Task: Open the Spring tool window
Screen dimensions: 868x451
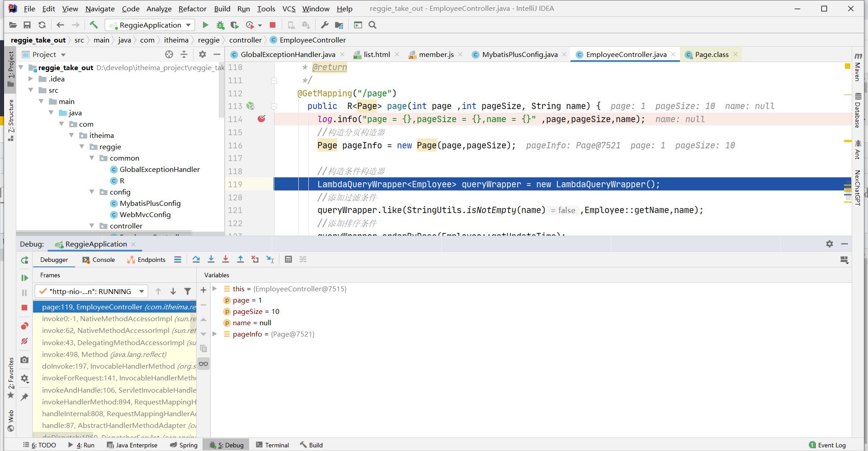Action: (x=184, y=445)
